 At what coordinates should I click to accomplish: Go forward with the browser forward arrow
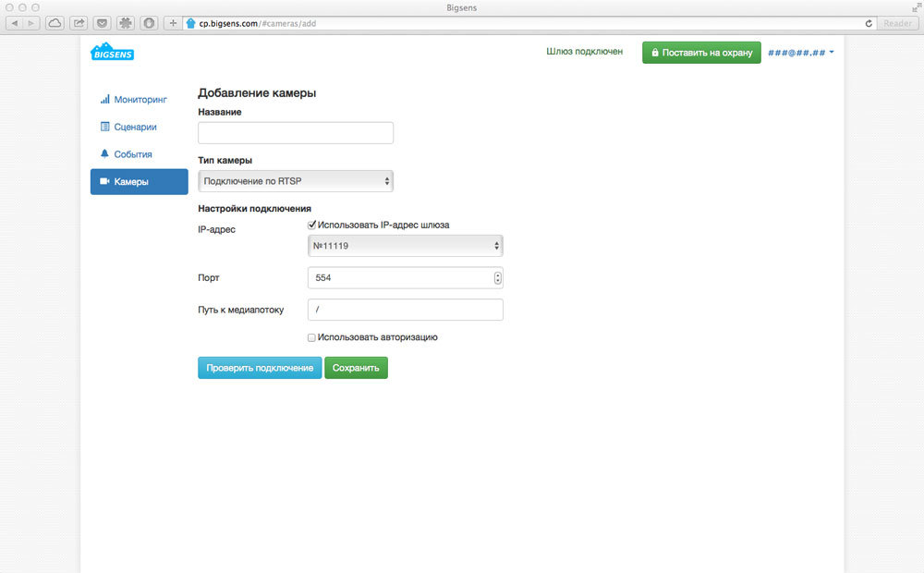[31, 24]
